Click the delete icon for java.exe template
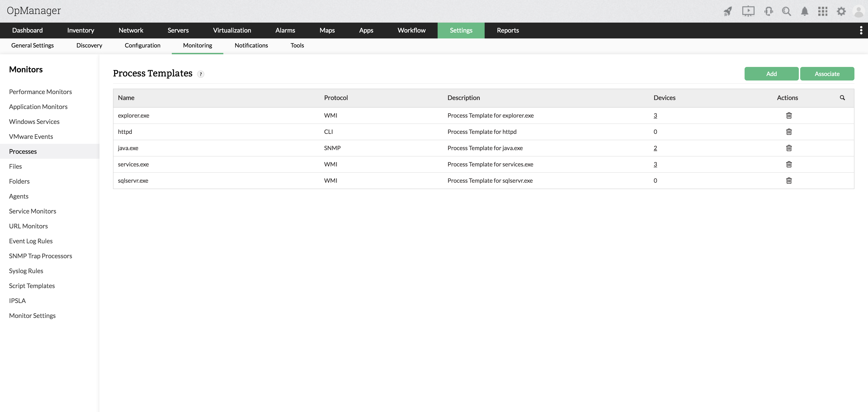This screenshot has width=868, height=412. coord(788,148)
